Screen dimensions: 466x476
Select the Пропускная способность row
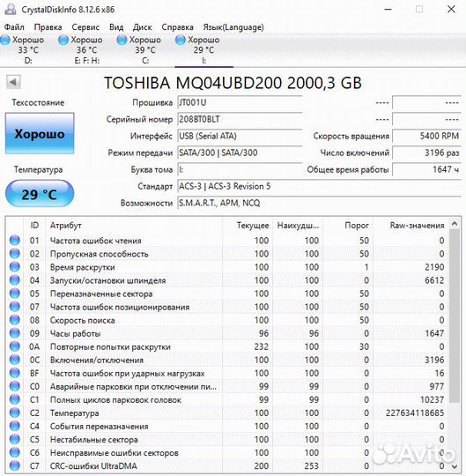pyautogui.click(x=227, y=254)
